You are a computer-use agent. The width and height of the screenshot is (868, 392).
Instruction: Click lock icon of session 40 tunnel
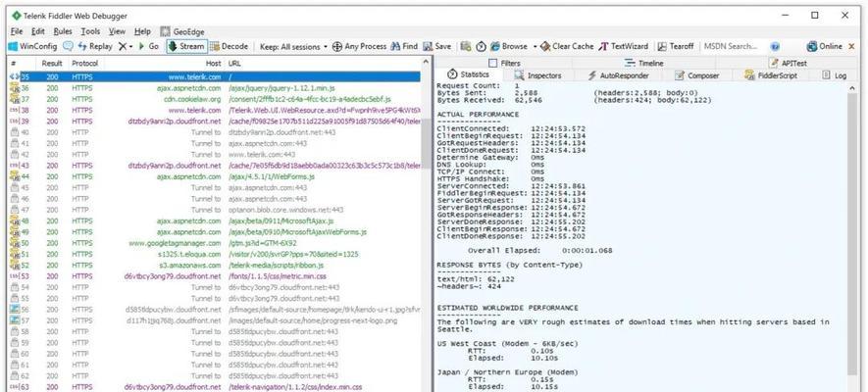pyautogui.click(x=15, y=132)
